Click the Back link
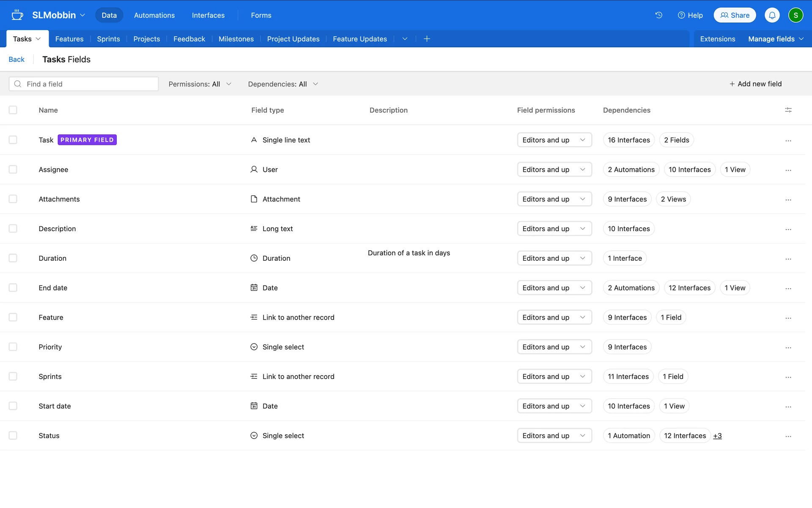Viewport: 812px width, 508px height. click(16, 60)
